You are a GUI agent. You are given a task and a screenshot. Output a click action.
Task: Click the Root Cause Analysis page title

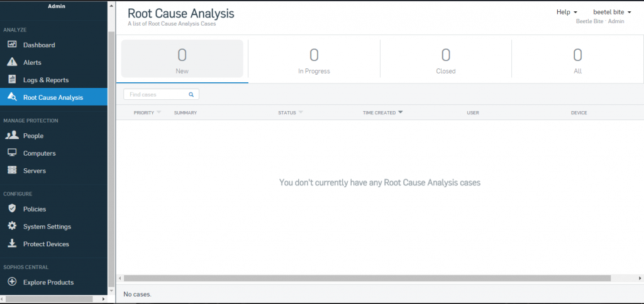(x=180, y=13)
